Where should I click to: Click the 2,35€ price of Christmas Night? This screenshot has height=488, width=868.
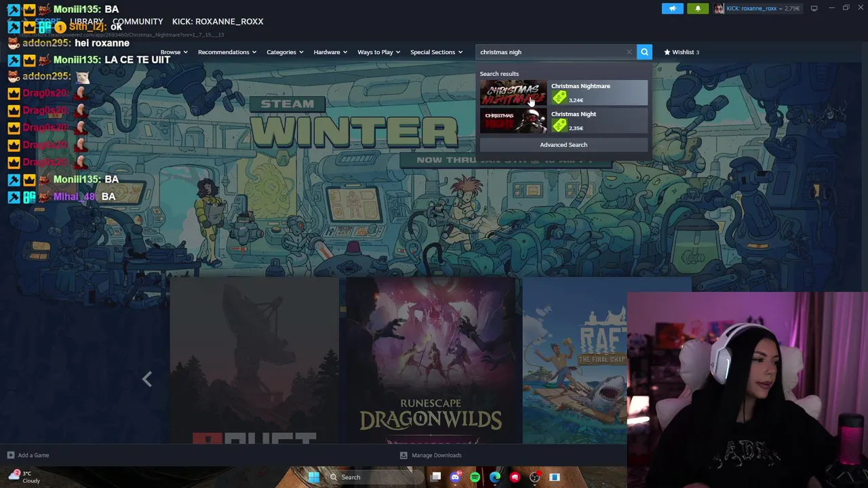(576, 128)
